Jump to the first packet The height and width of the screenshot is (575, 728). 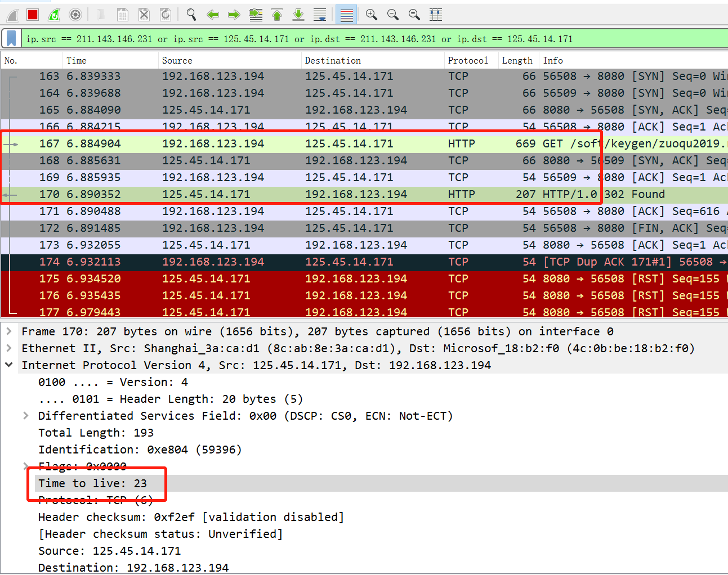(277, 15)
